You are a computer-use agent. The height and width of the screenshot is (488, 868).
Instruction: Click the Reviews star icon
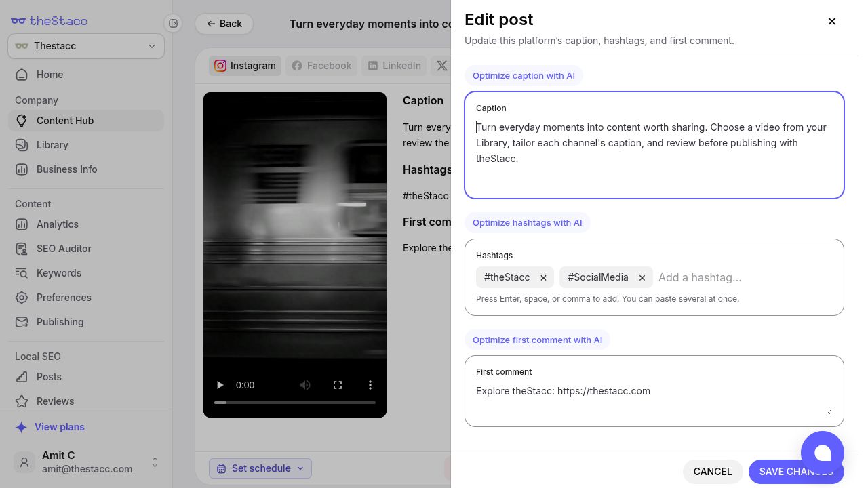point(22,401)
